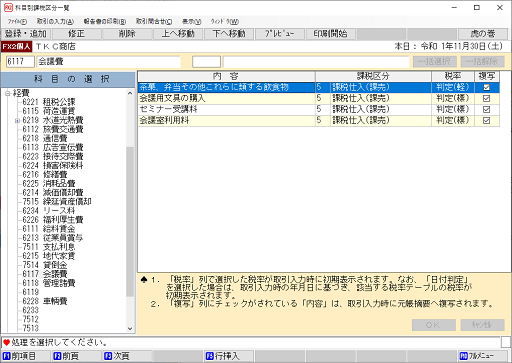Select 6218 通信費 in tree

[45, 138]
